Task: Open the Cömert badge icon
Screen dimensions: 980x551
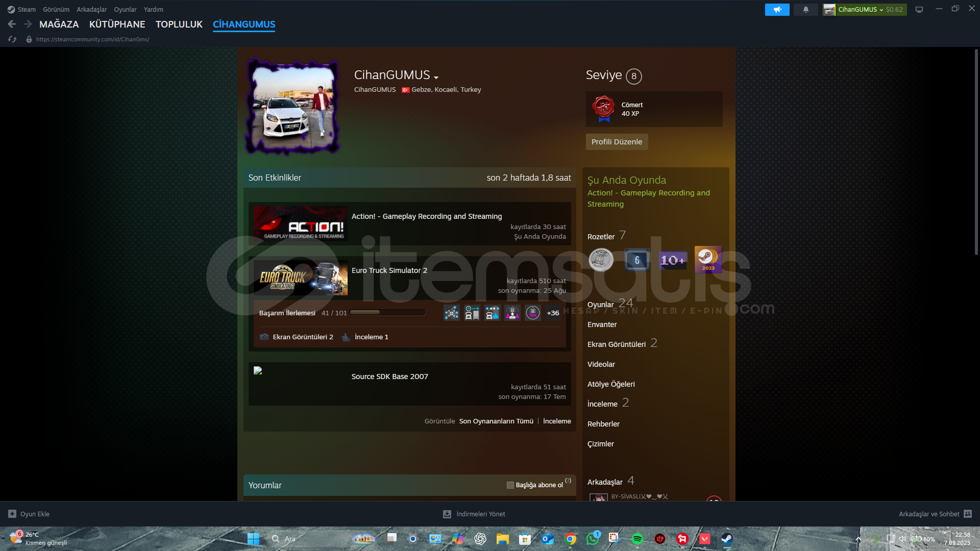Action: (x=604, y=109)
